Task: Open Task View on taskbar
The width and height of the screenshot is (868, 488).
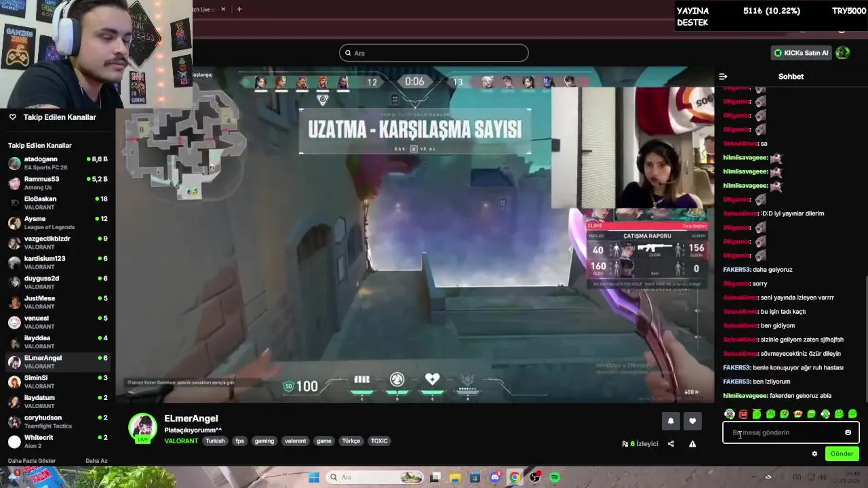Action: tap(435, 477)
